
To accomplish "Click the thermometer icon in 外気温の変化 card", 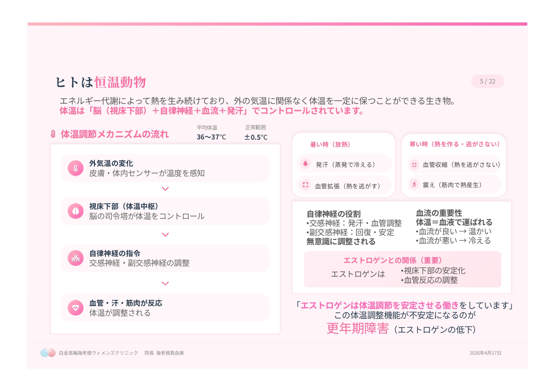I will 76,168.
